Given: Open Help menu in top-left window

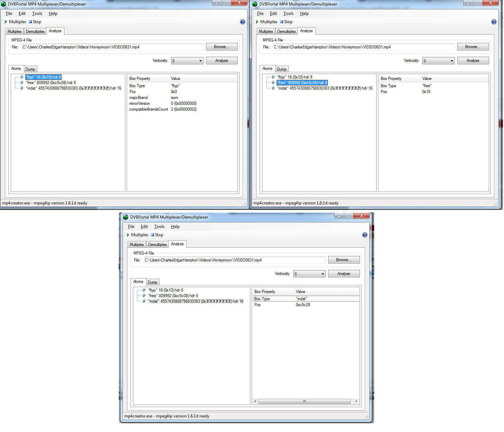Looking at the screenshot, I should (x=53, y=13).
